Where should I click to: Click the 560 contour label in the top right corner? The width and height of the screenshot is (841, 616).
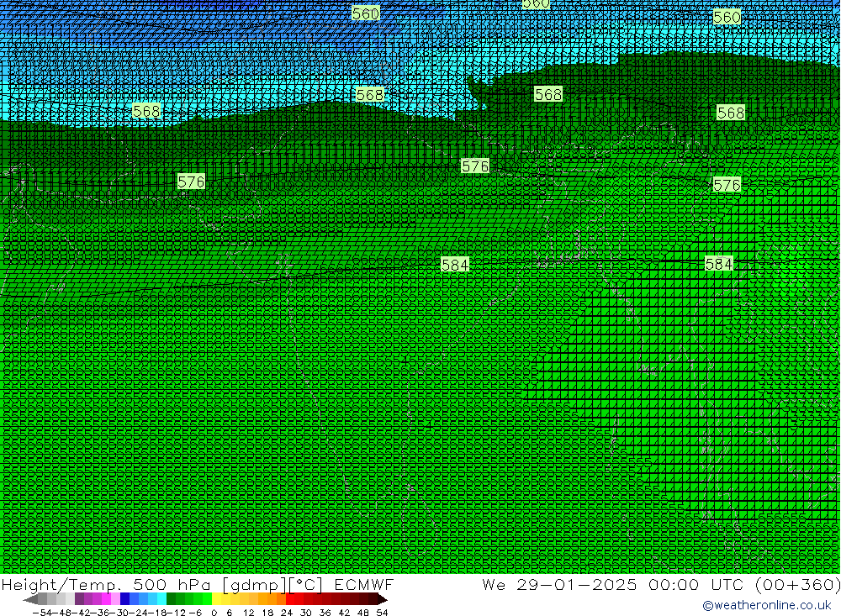[727, 17]
